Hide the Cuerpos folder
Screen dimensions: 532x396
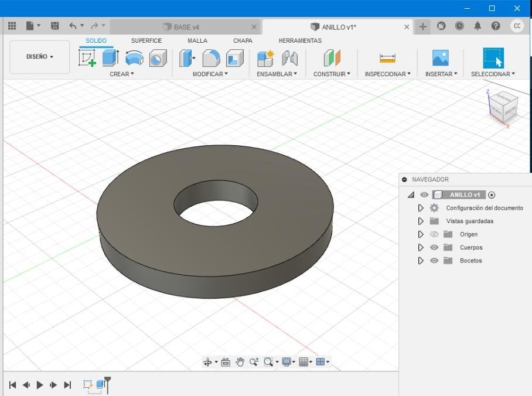pos(434,247)
